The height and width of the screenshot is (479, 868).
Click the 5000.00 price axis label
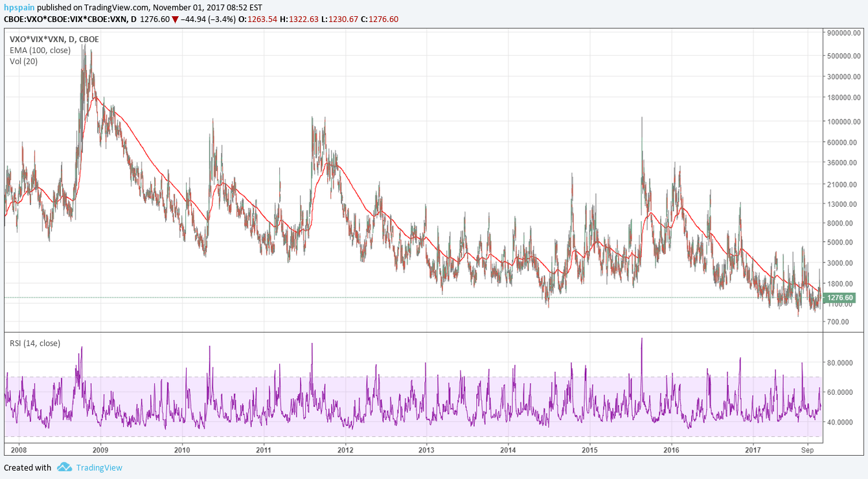coord(841,242)
